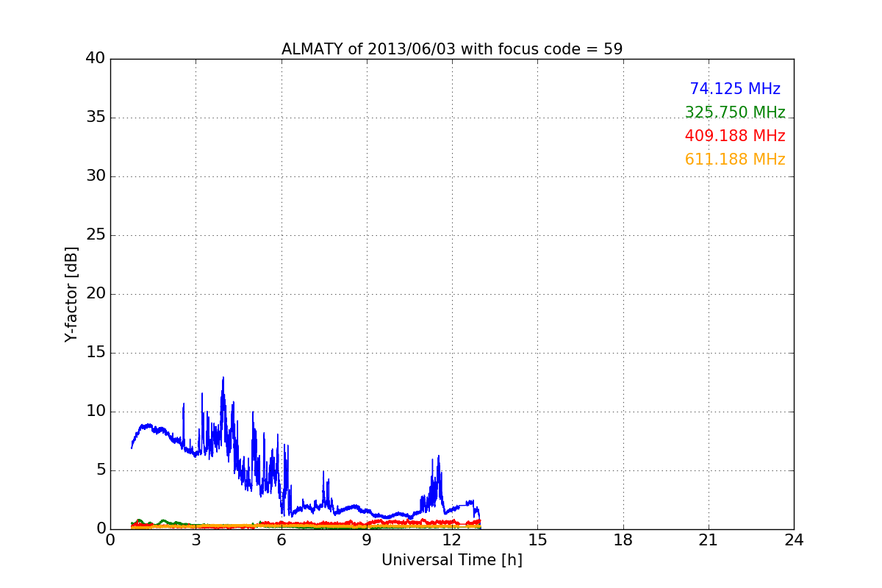
Task: Click y-axis tick label 40
Action: [96, 59]
